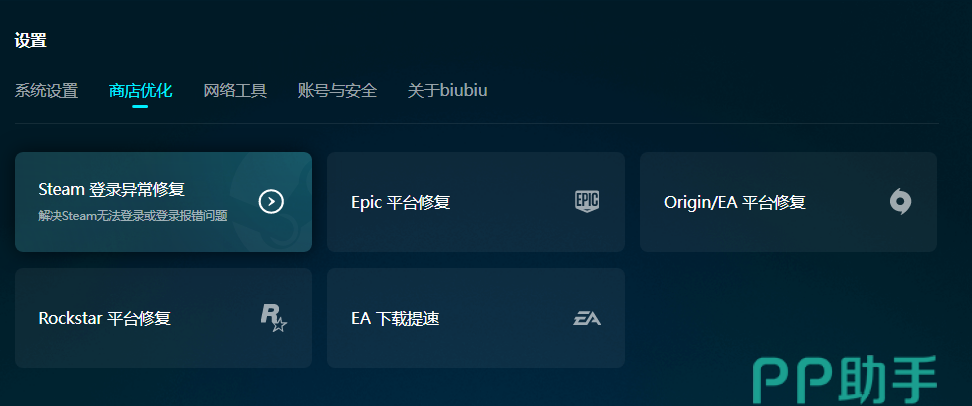Click the Origin logo icon

(900, 202)
